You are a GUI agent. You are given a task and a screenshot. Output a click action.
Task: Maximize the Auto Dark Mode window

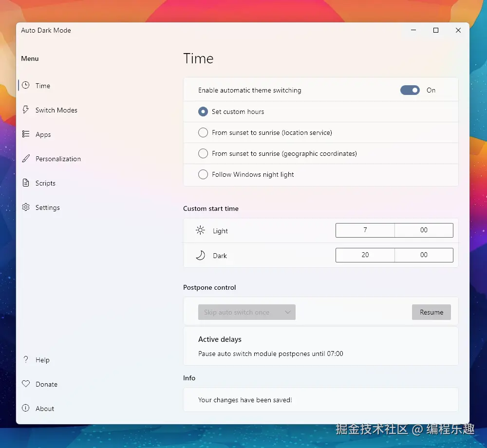coord(436,30)
